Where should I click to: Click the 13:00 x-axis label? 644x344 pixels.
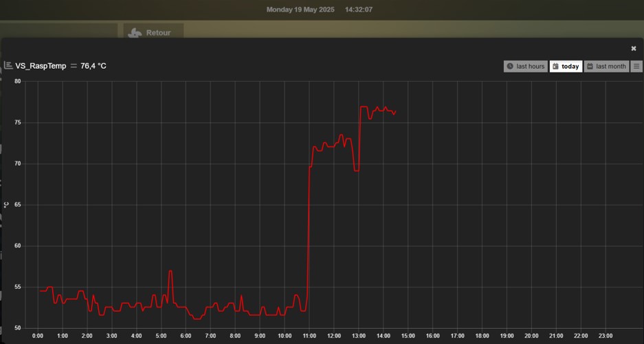[x=359, y=336]
